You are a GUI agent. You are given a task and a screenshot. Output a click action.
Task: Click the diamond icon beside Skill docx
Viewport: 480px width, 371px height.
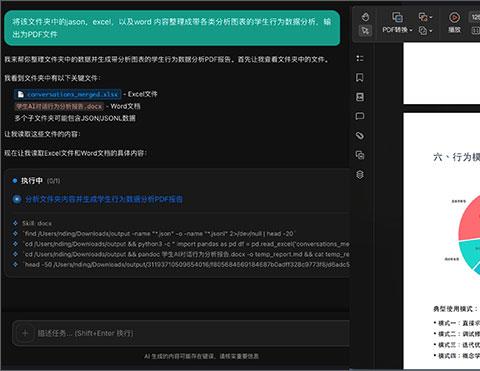[x=15, y=223]
